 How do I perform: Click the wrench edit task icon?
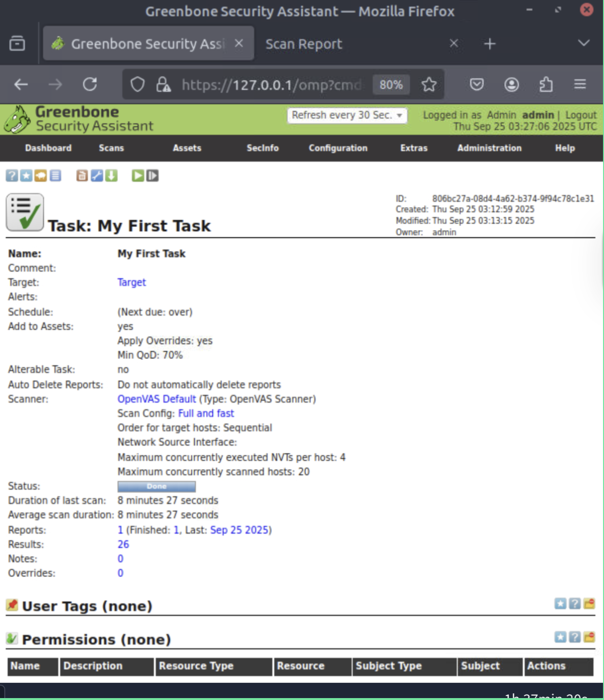click(97, 176)
